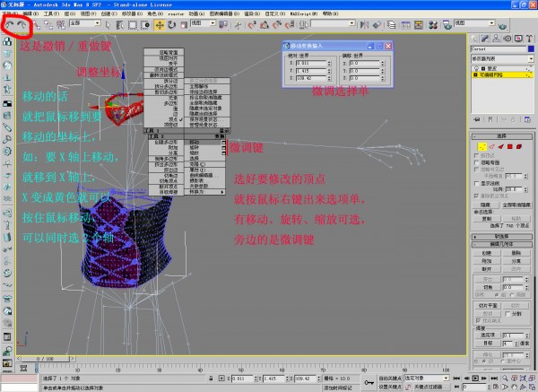Click the Redo arrow in the main toolbar

[x=22, y=23]
